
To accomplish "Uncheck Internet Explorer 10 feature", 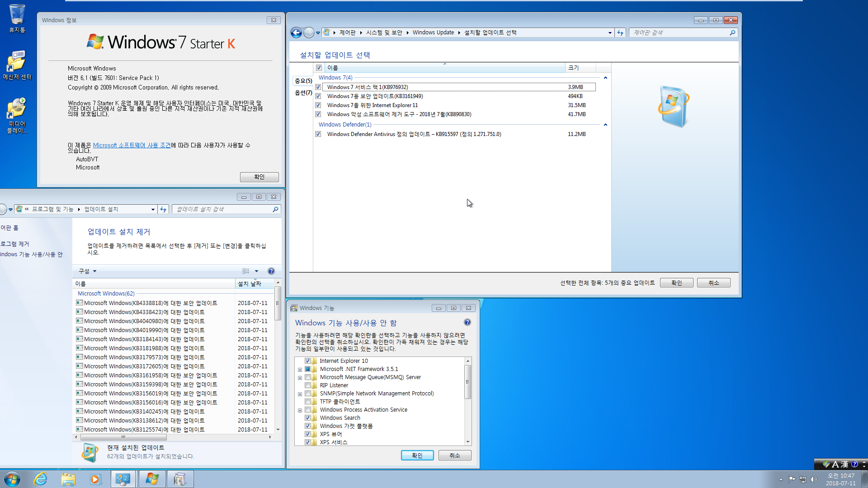I will click(307, 361).
